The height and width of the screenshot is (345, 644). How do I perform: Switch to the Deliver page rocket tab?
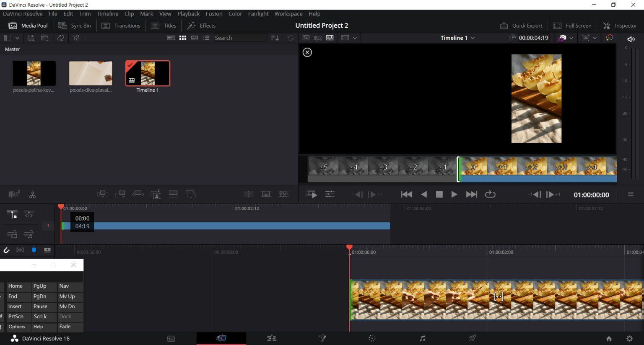point(473,338)
